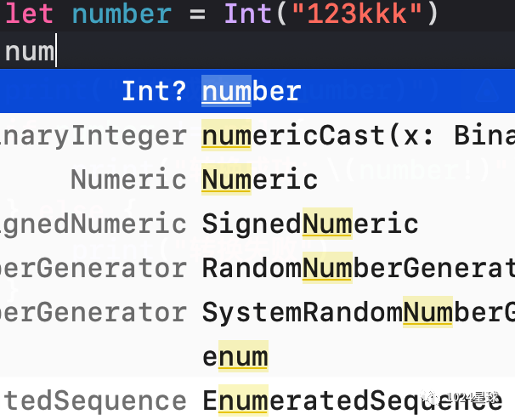Select the highlighted "number" completion suggestion

coord(252,91)
